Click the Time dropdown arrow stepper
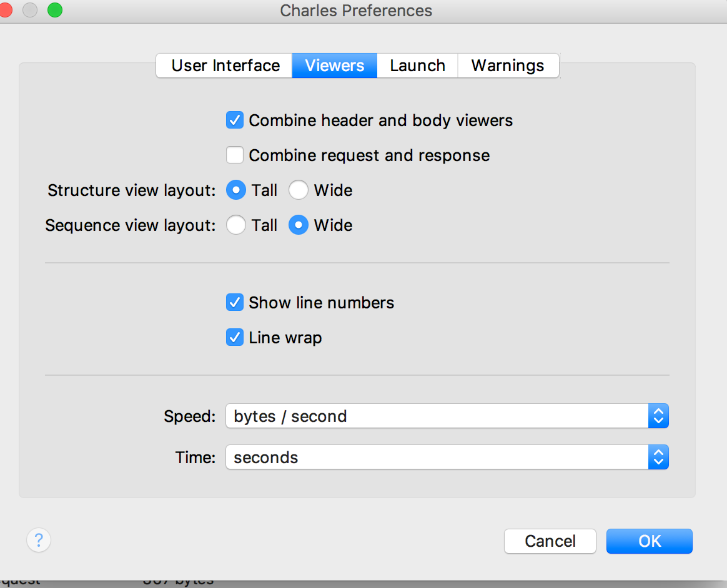This screenshot has height=588, width=727. point(658,458)
